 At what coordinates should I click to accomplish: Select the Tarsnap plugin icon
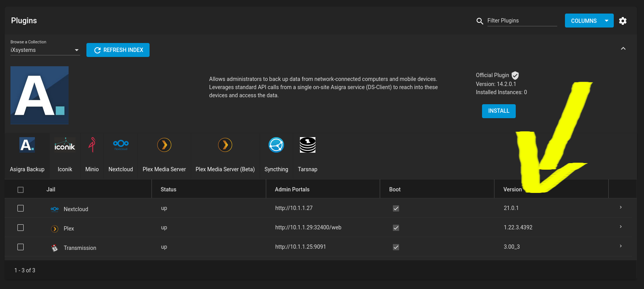click(x=308, y=145)
